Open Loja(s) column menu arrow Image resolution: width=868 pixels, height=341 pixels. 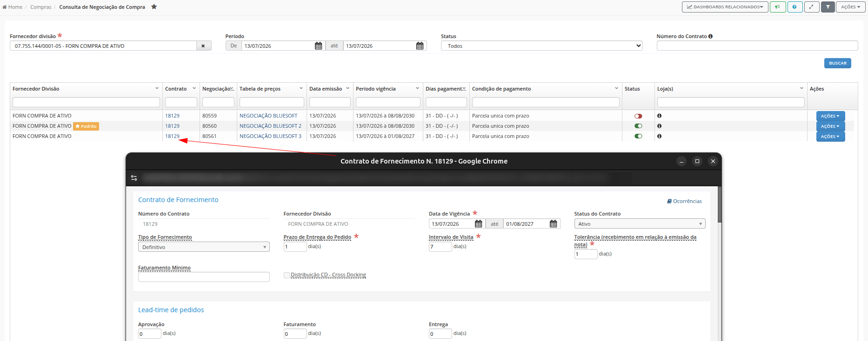[x=802, y=88]
